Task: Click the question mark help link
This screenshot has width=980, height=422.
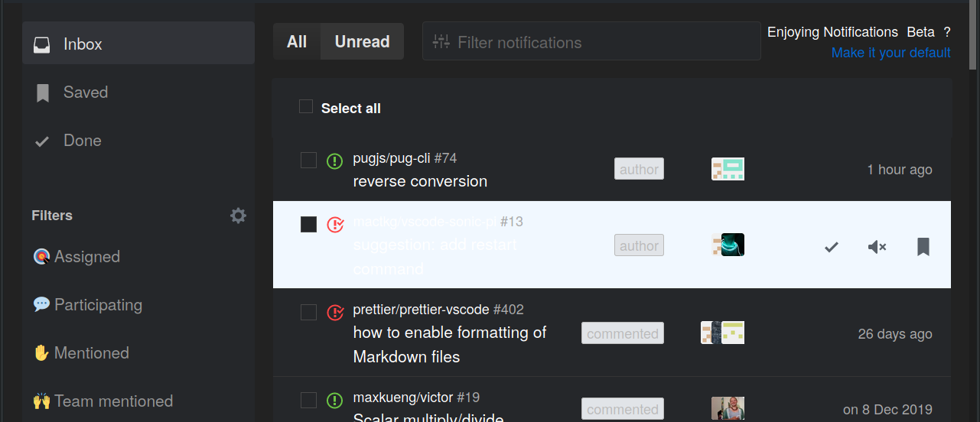Action: pyautogui.click(x=947, y=32)
